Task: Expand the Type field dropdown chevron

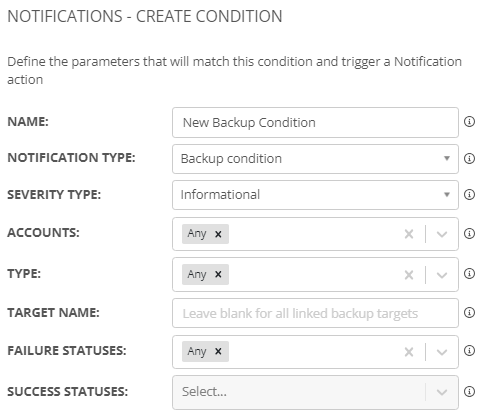Action: tap(442, 275)
